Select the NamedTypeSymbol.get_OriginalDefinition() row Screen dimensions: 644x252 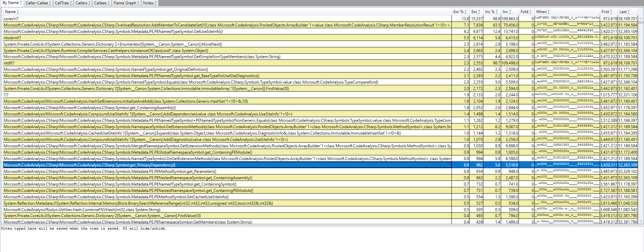(320, 69)
